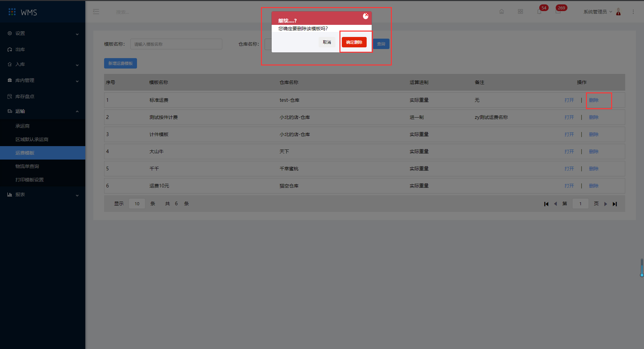Expand the 设置 menu chevron
The width and height of the screenshot is (644, 349).
pyautogui.click(x=77, y=34)
